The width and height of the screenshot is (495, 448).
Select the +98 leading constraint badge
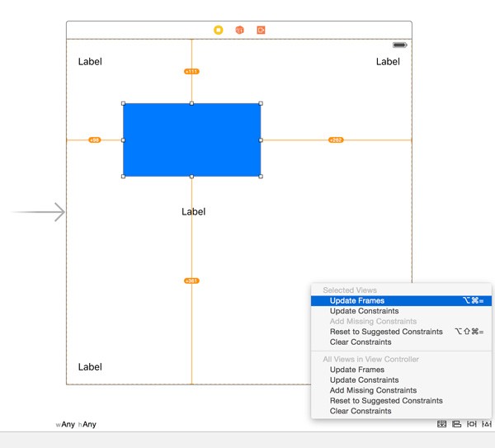tap(94, 140)
